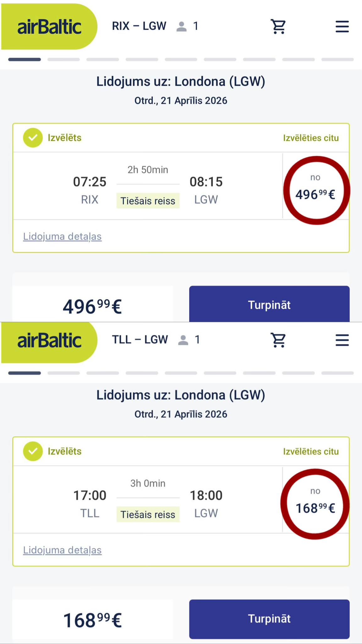Click passenger icon next to RIX – LGW
362x644 pixels.
[182, 26]
